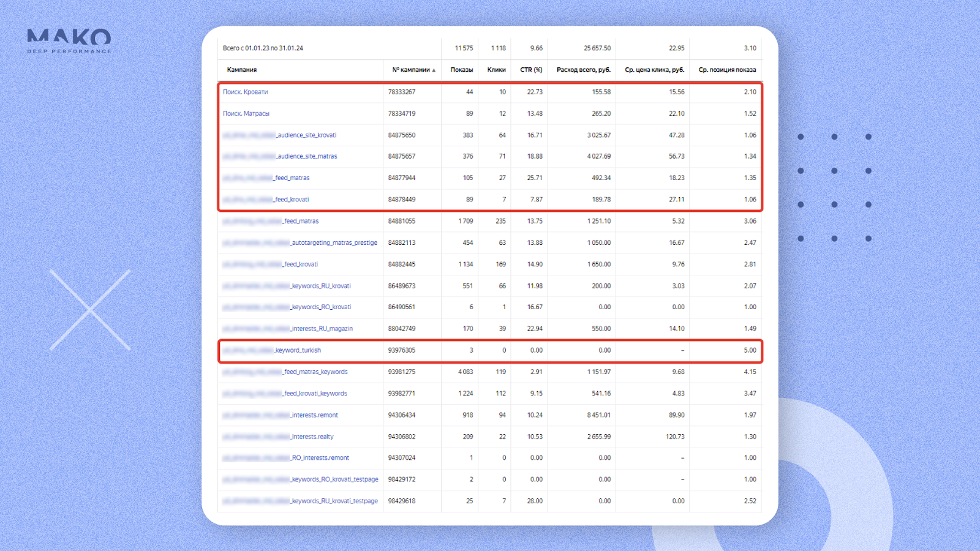Click the total impressions value 11 575

464,48
